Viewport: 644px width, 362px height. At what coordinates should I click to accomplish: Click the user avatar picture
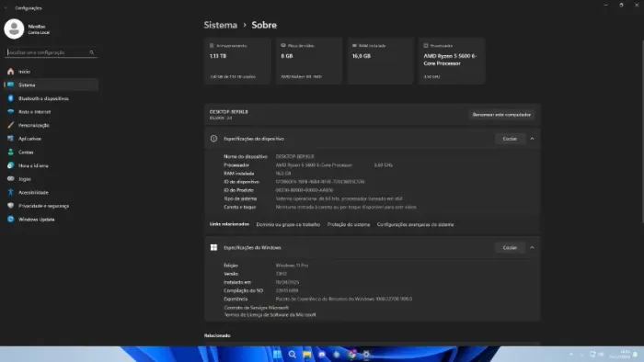point(14,29)
